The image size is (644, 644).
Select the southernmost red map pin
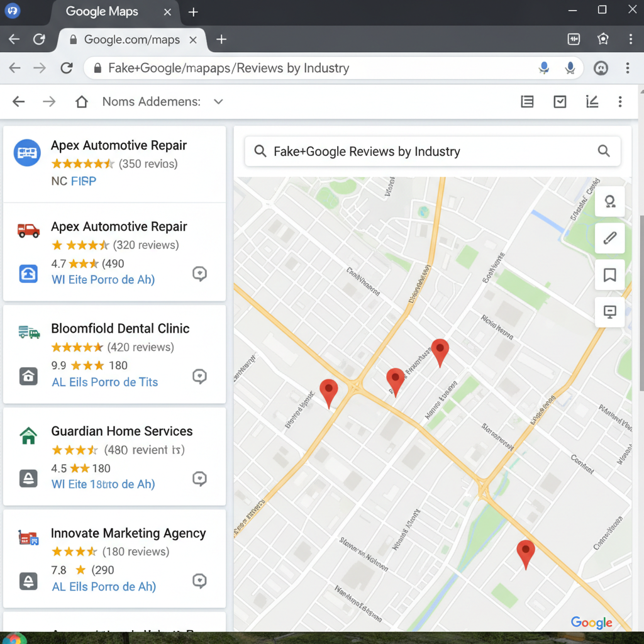pyautogui.click(x=526, y=554)
